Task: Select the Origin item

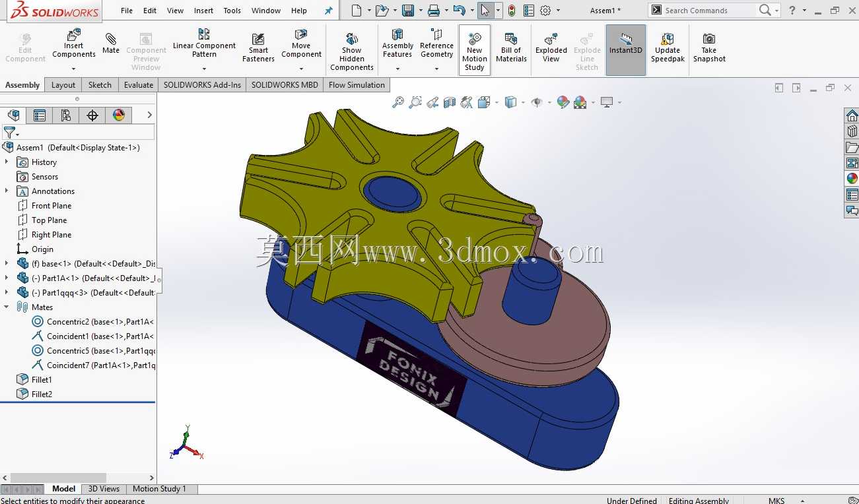Action: (x=42, y=249)
